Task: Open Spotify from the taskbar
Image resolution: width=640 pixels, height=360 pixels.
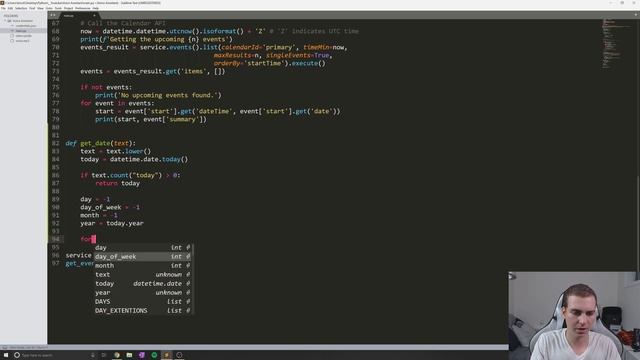Action: (154, 355)
